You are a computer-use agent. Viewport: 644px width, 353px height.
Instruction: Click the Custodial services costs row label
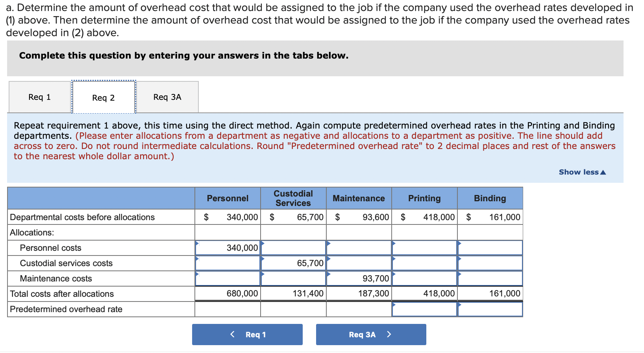click(x=66, y=263)
